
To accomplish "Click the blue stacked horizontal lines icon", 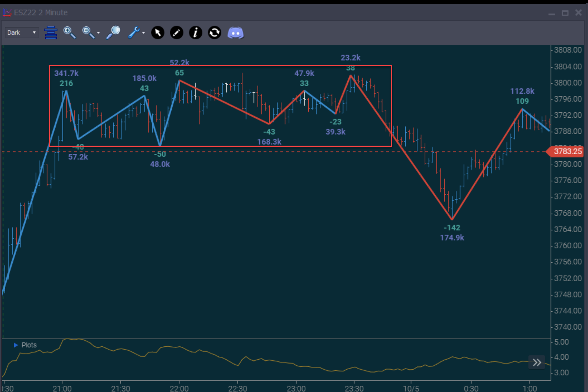I will point(51,33).
